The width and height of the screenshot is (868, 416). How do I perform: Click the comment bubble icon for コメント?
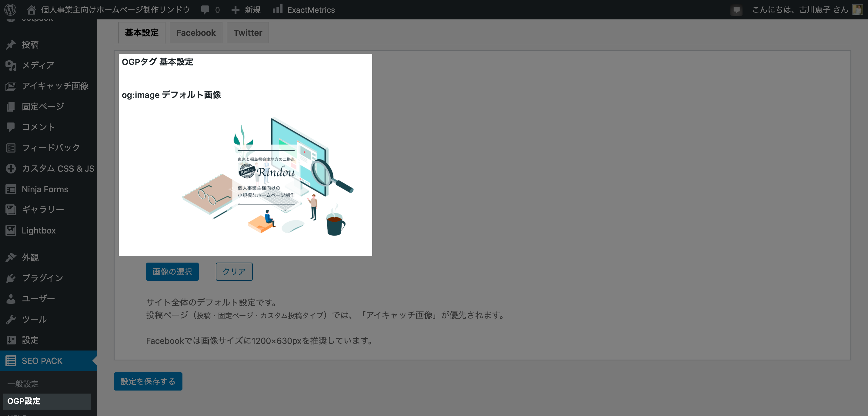coord(11,127)
